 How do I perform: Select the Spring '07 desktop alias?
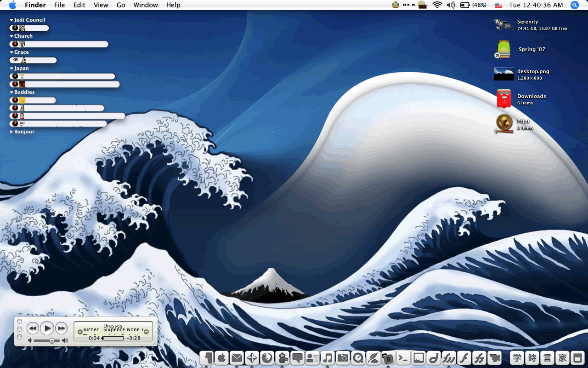tap(503, 49)
